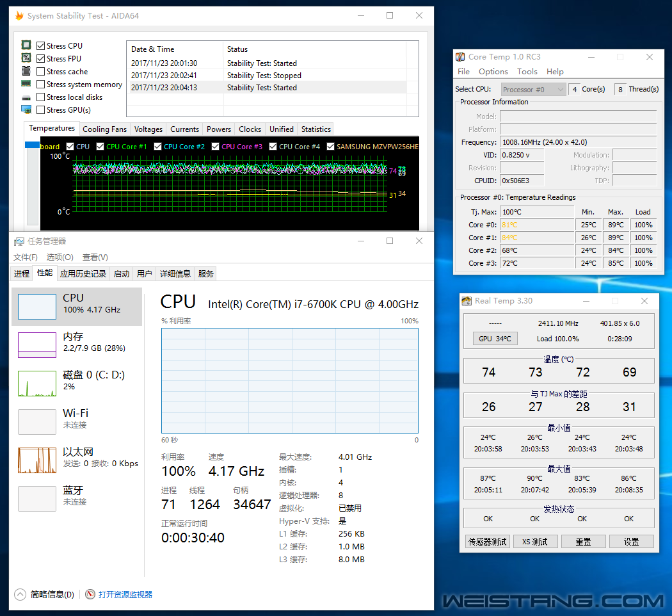Toggle the SAMSUNG MZVPW256HE graph checkbox

pos(330,146)
